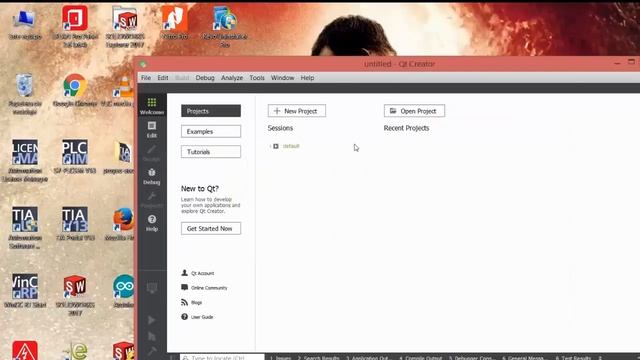Open the File menu

[146, 78]
